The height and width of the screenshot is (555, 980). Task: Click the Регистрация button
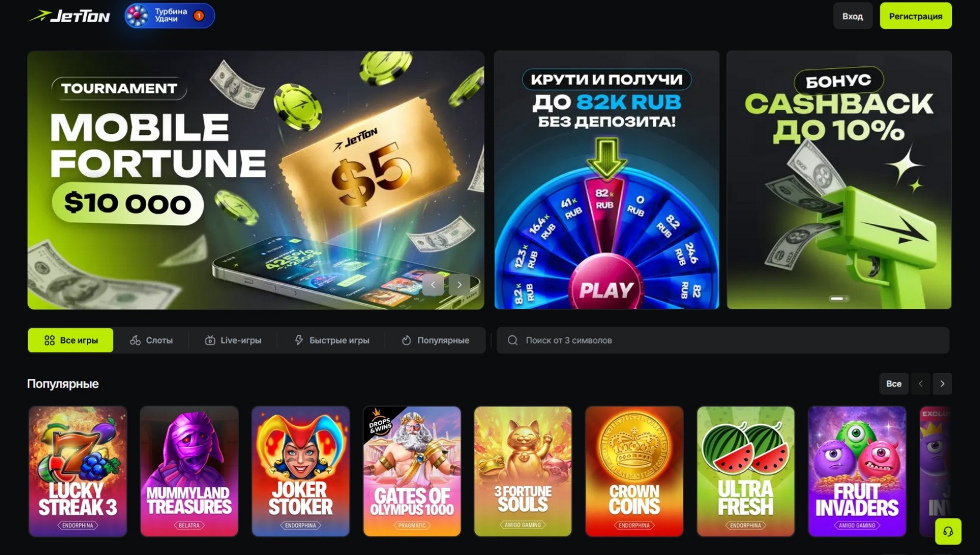tap(915, 16)
